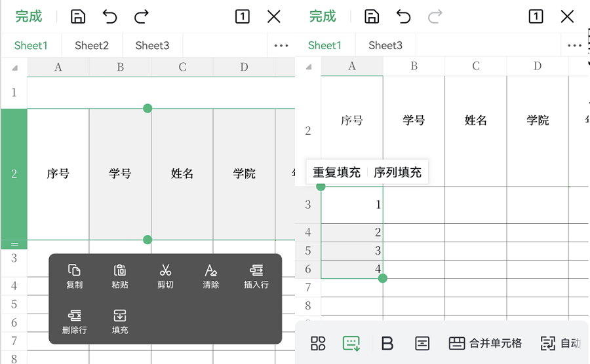This screenshot has height=364, width=590.
Task: Redo action in left window
Action: pos(142,16)
